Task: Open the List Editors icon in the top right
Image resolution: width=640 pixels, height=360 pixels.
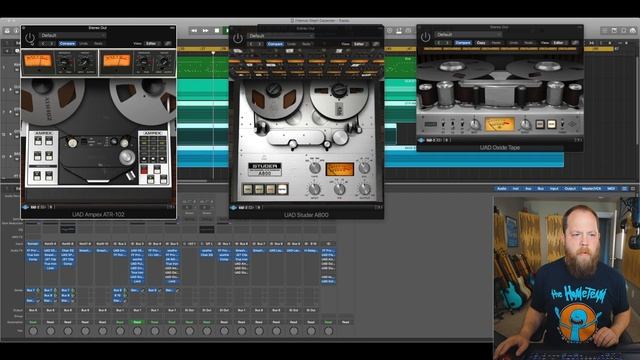Action: tap(604, 31)
